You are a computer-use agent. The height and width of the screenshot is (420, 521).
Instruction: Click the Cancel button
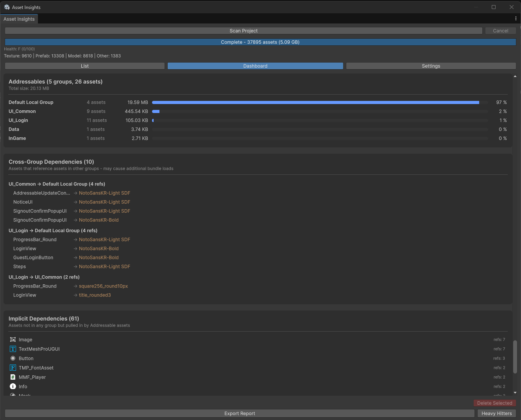(501, 31)
